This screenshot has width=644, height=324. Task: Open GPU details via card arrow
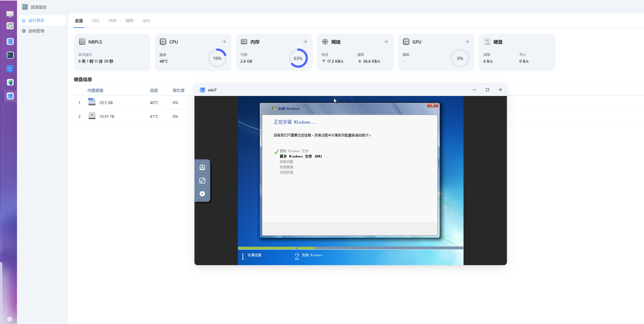click(x=467, y=42)
